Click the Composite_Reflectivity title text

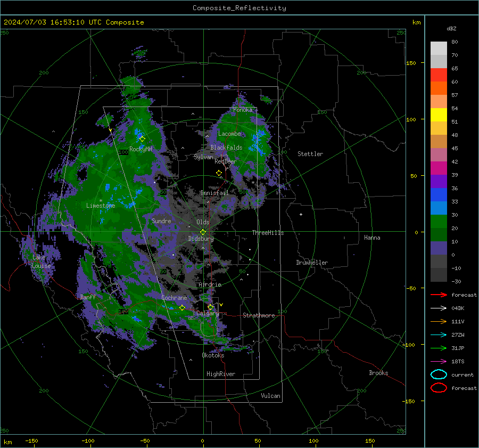pyautogui.click(x=240, y=8)
